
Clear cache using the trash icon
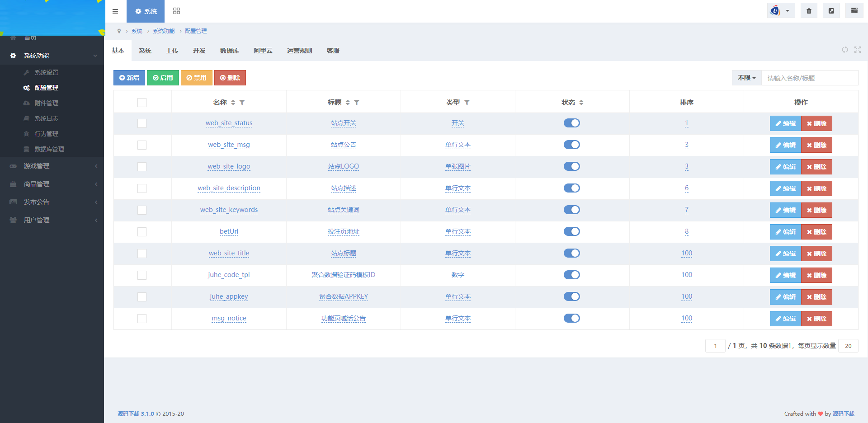(808, 10)
